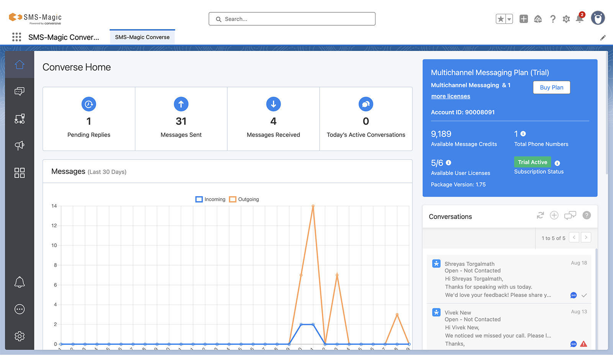This screenshot has width=613, height=364.
Task: Open the Vivek New conversation
Action: pyautogui.click(x=509, y=326)
